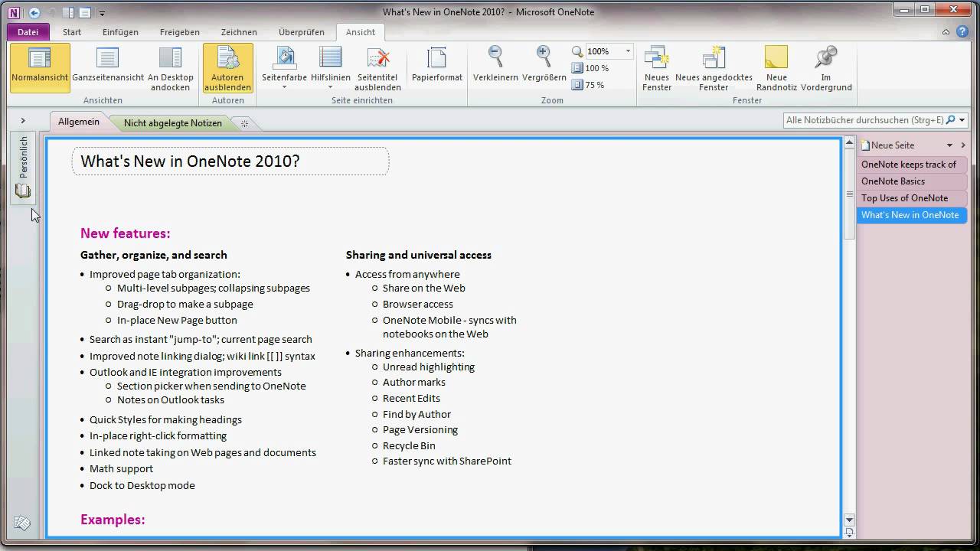Open the Einfügen ribbon tab
This screenshot has height=551, width=980.
(x=120, y=32)
